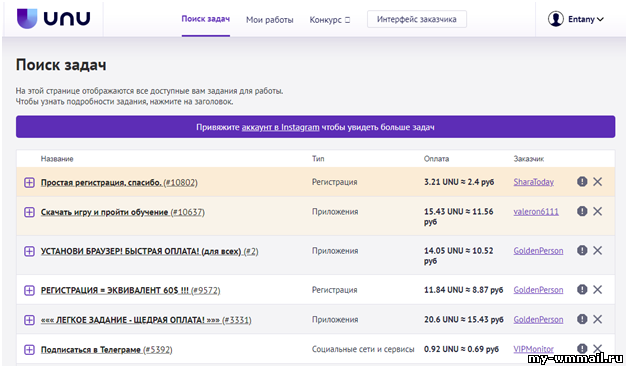
Task: Open task Подписаться в Телеграме (#5392)
Action: tap(106, 350)
